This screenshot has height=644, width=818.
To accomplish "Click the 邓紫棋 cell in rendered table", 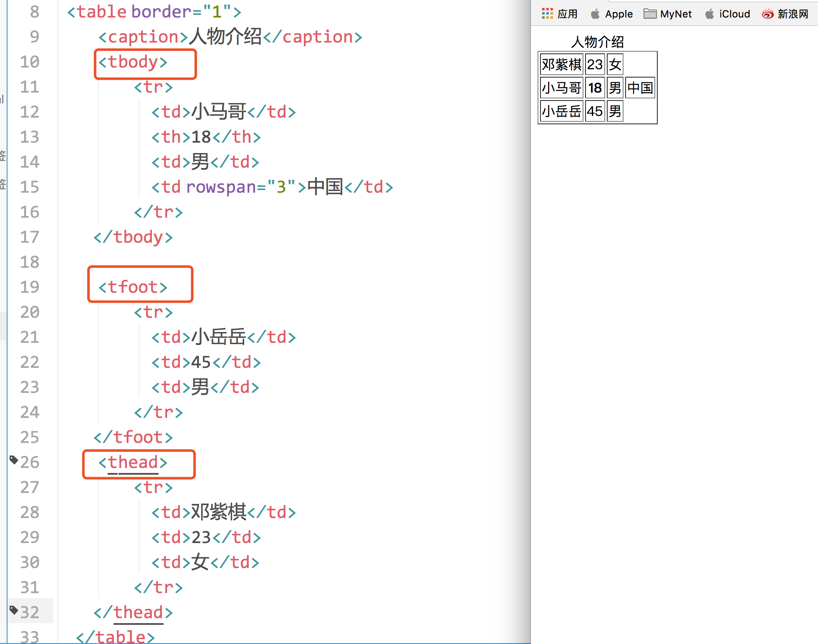I will [x=561, y=64].
